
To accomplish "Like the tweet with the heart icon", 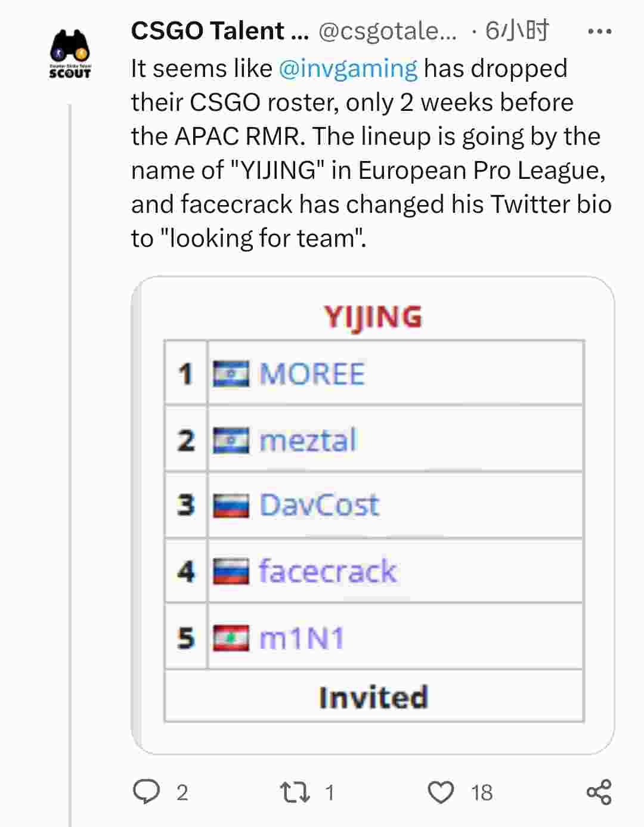I will coord(441,792).
